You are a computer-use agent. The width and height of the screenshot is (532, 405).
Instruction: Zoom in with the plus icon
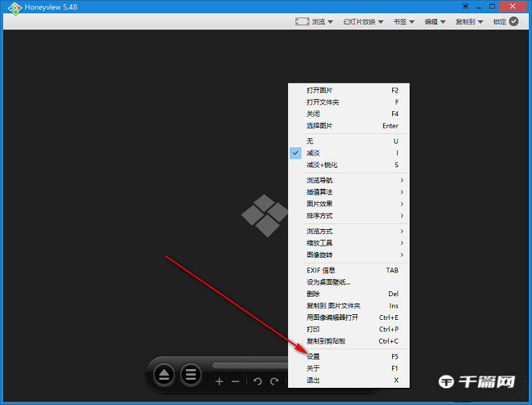pyautogui.click(x=219, y=381)
